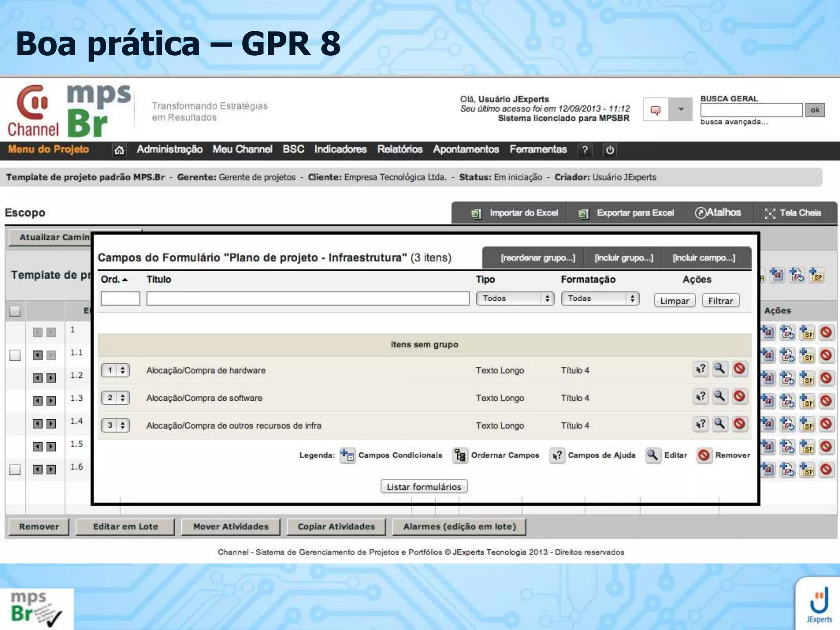The height and width of the screenshot is (630, 840).
Task: Click the left arrow icon in row 1.2
Action: pyautogui.click(x=38, y=378)
